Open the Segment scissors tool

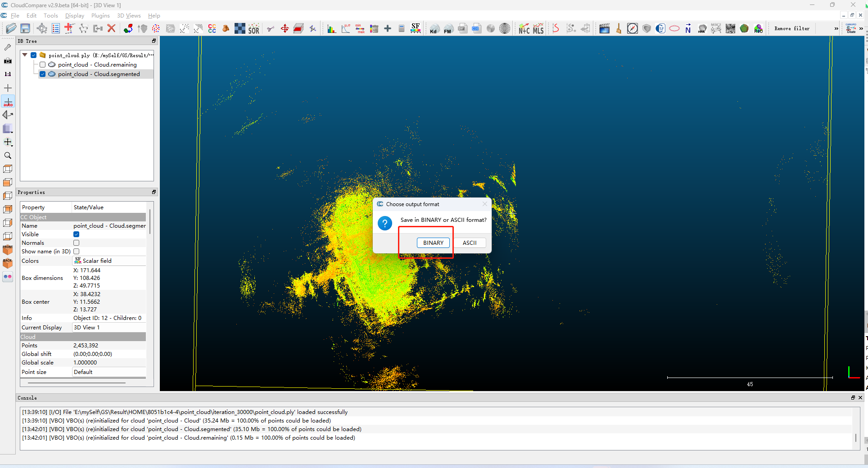[x=270, y=29]
